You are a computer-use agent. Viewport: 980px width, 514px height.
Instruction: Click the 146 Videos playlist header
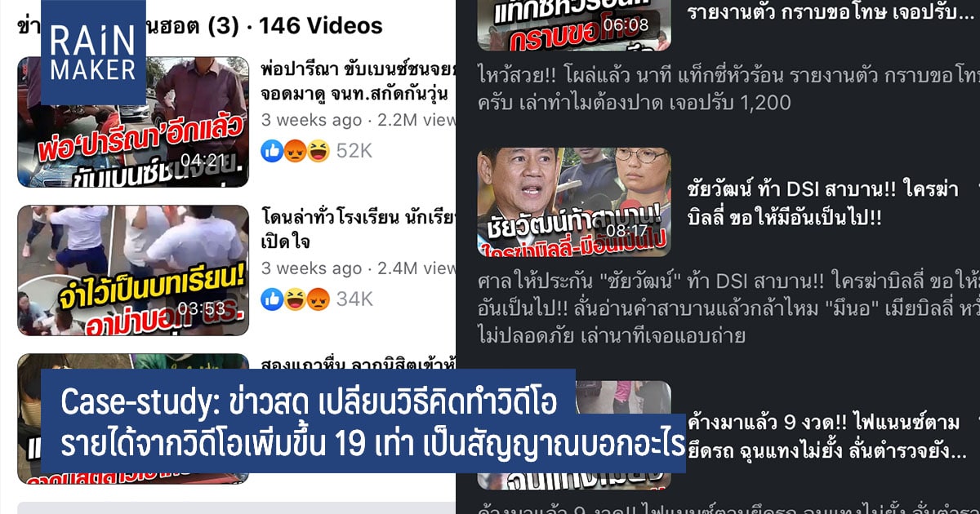(x=320, y=26)
